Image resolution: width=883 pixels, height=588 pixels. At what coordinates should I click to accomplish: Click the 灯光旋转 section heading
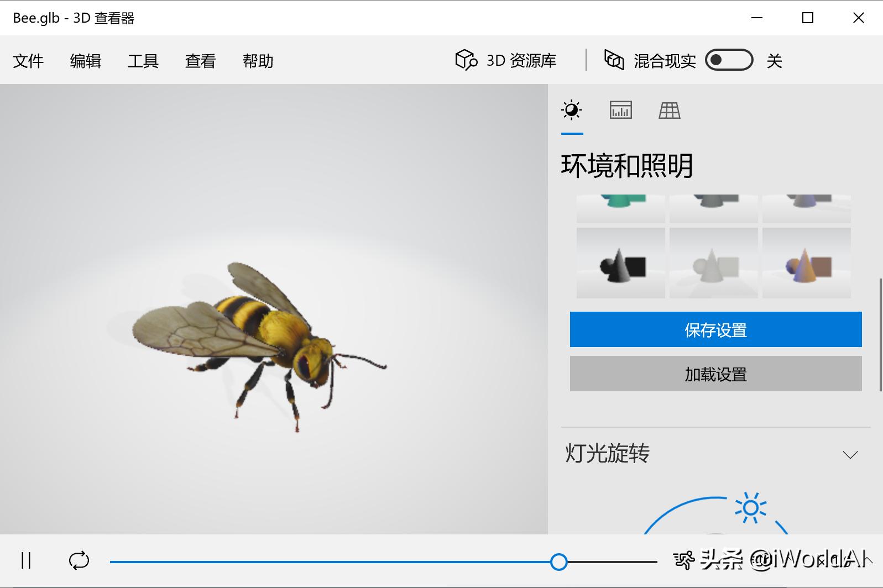coord(607,453)
